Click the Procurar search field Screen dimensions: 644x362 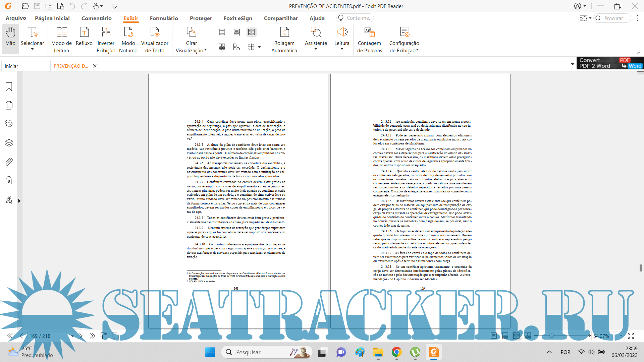(613, 18)
